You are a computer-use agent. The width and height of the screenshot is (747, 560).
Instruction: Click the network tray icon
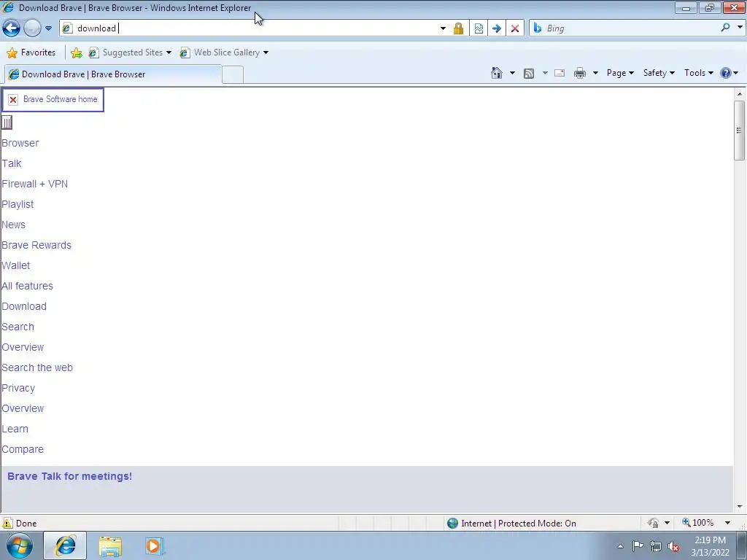click(x=656, y=546)
